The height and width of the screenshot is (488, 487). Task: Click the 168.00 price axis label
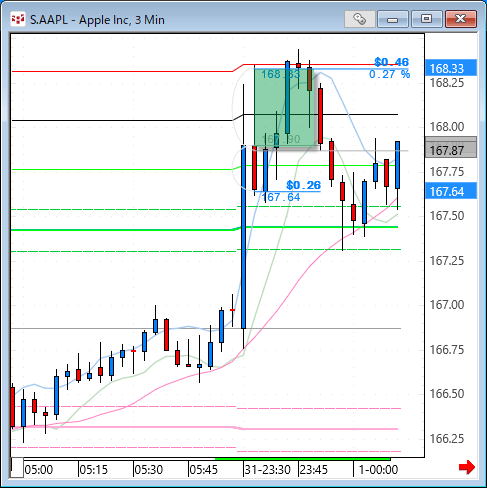447,127
